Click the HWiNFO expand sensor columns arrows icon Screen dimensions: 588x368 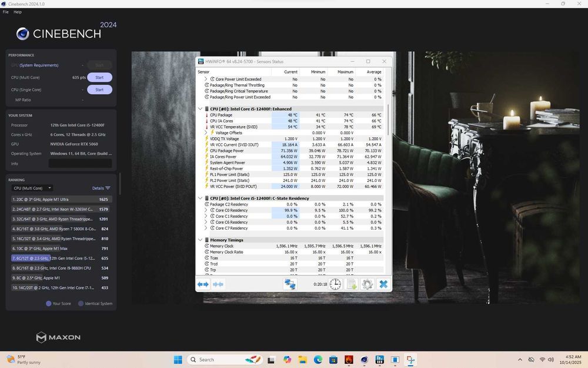click(x=203, y=284)
